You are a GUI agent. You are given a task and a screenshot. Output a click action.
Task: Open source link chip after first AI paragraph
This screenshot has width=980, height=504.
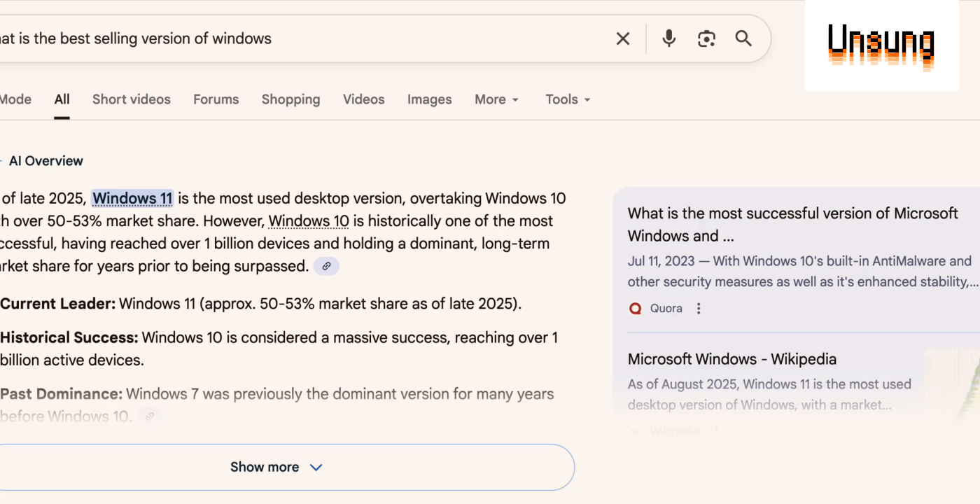tap(326, 266)
